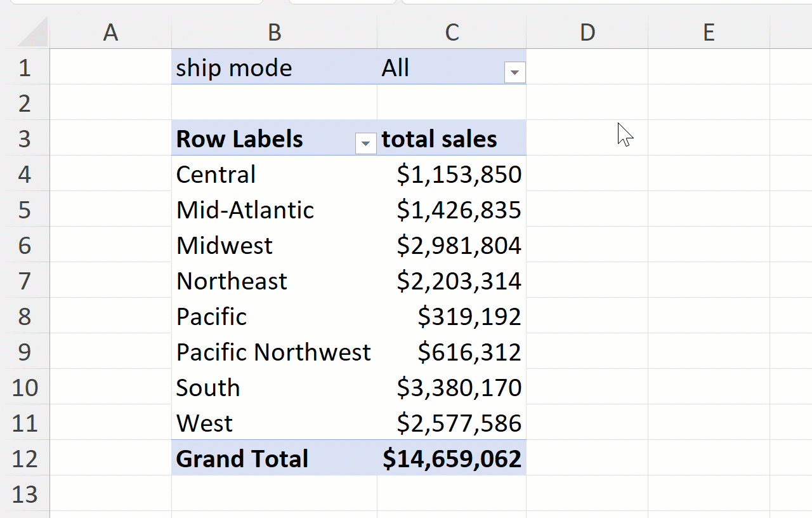
Task: Open the Row Labels filter dropdown
Action: [365, 143]
